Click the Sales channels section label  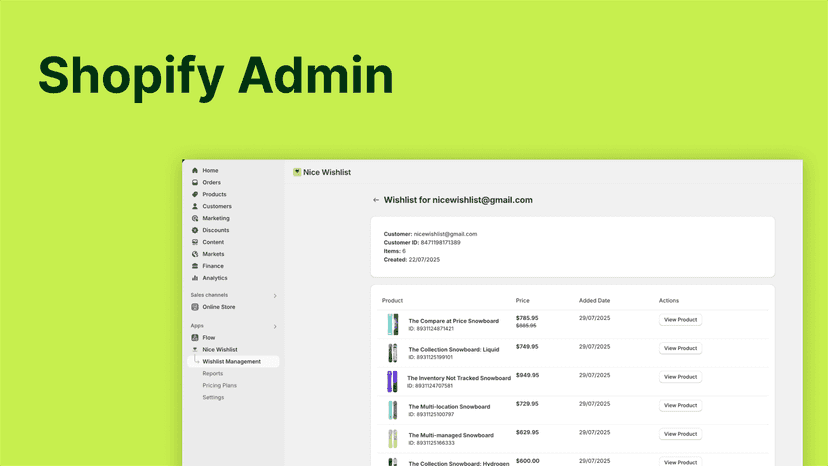[209, 295]
